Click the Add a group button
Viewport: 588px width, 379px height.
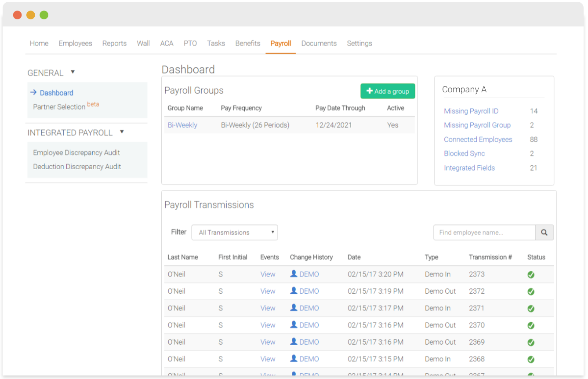[388, 91]
